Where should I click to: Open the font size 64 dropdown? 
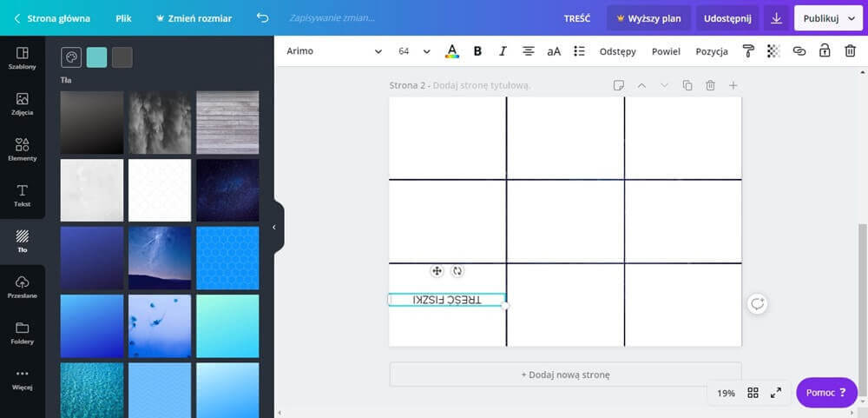(414, 51)
